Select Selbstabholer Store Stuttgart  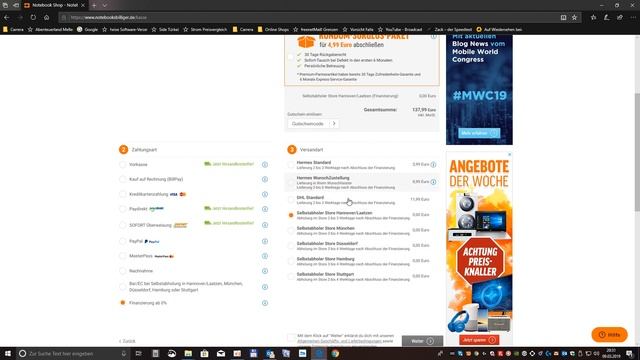(291, 277)
